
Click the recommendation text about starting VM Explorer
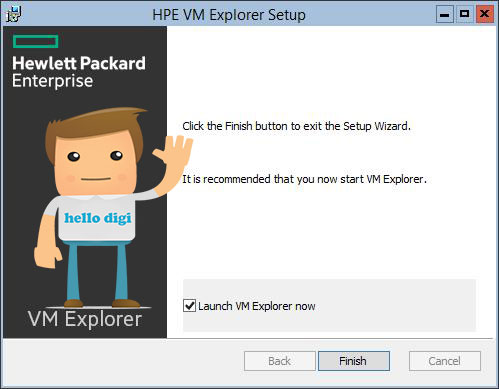coord(304,179)
